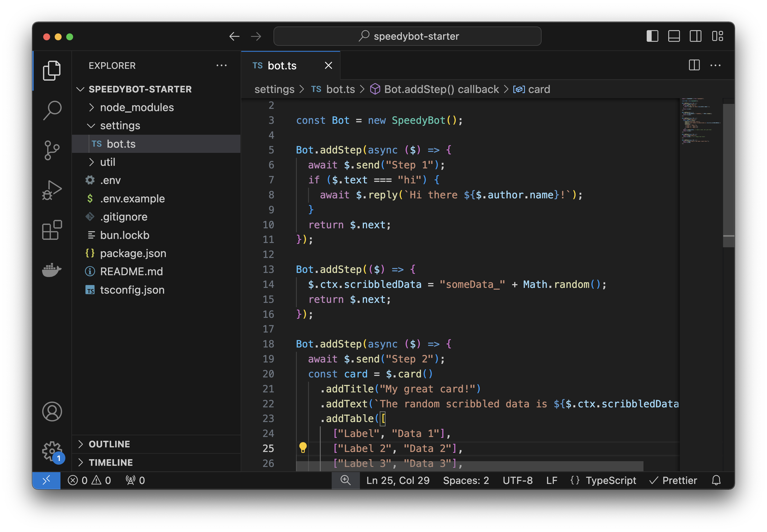Collapse the settings folder
The width and height of the screenshot is (767, 532).
[120, 126]
